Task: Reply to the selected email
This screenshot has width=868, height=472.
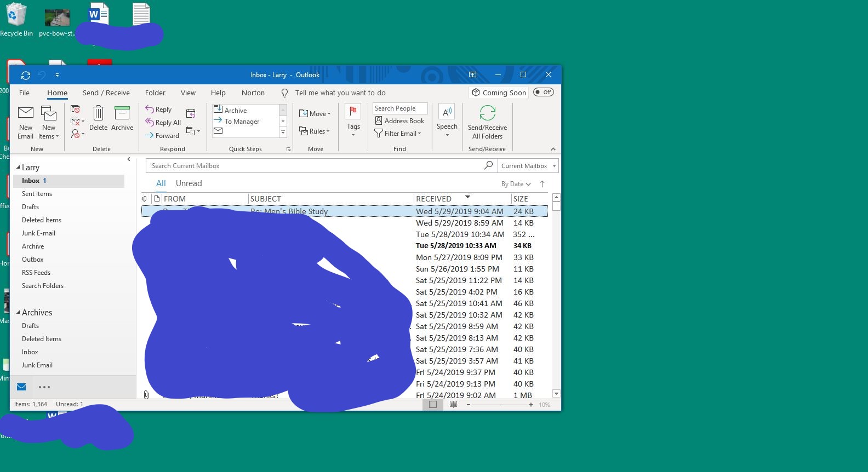Action: [x=158, y=110]
